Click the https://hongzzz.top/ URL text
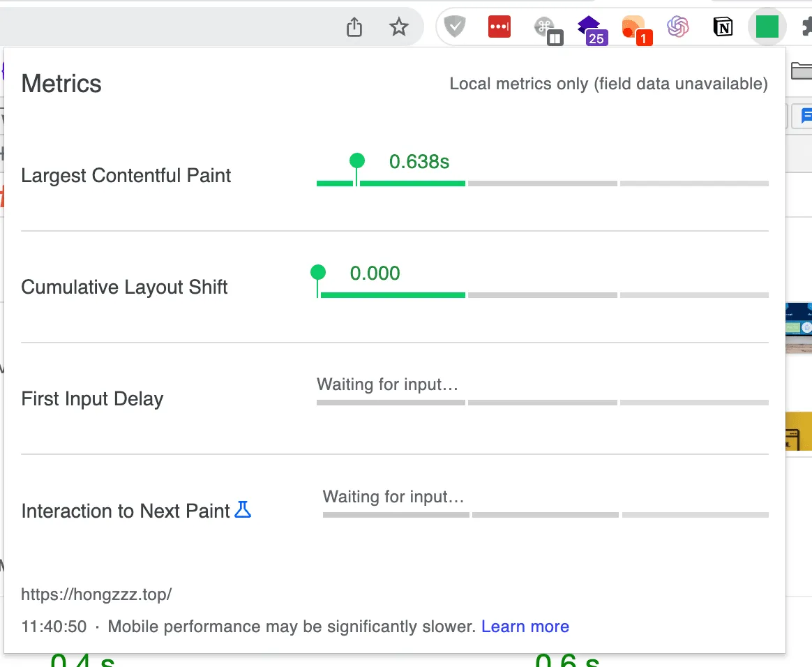The height and width of the screenshot is (667, 812). pyautogui.click(x=96, y=594)
